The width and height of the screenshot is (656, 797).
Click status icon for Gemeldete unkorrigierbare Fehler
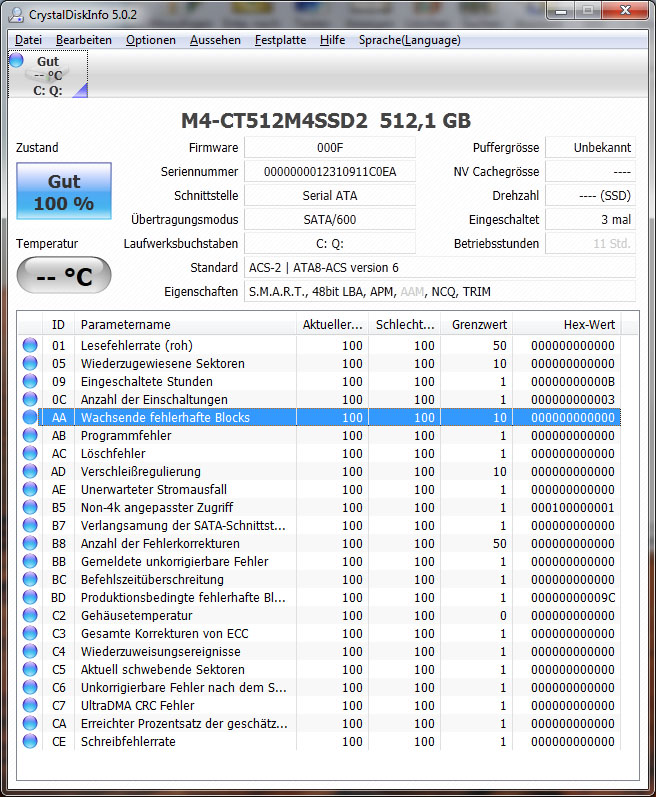(x=30, y=561)
